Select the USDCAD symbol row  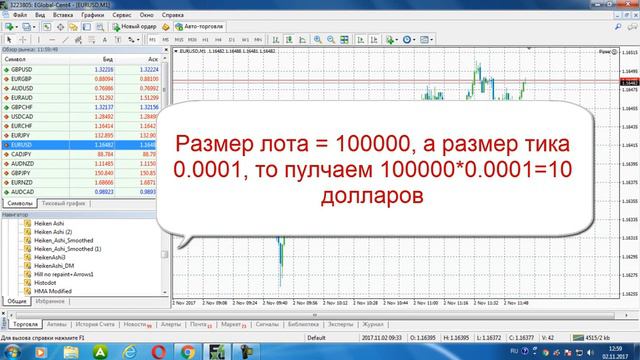tap(81, 117)
